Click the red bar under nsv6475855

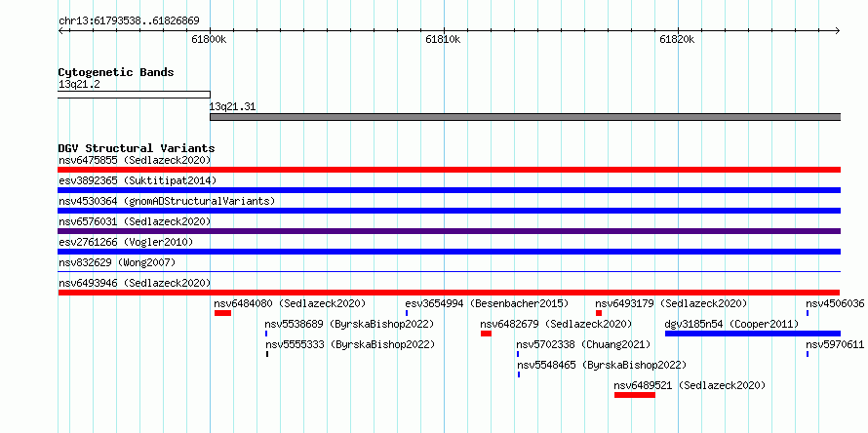(450, 170)
